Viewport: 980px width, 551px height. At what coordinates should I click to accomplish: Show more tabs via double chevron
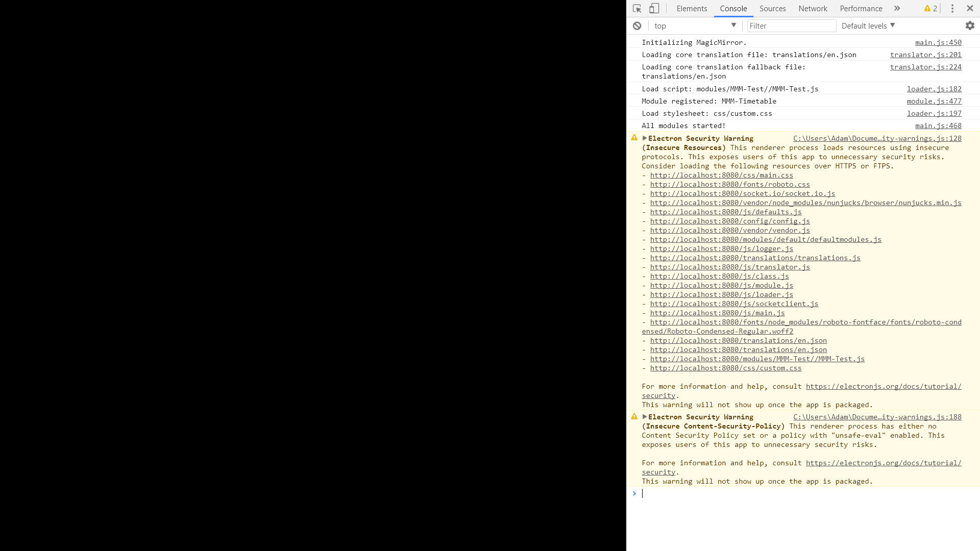pyautogui.click(x=897, y=9)
